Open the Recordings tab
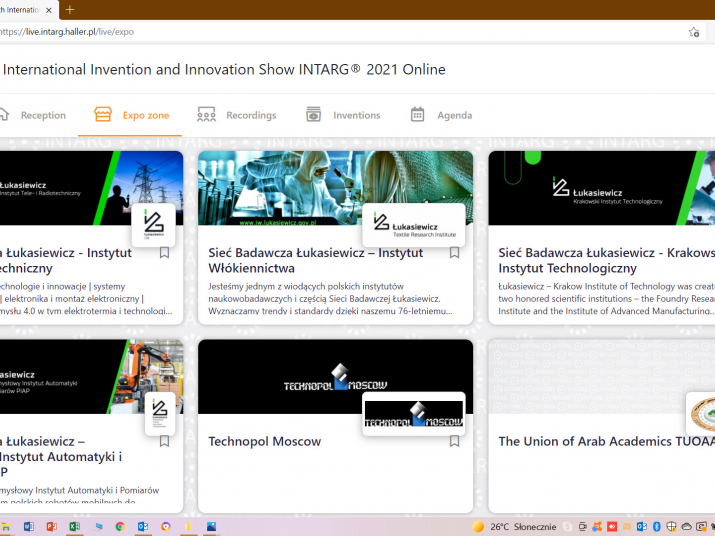 pyautogui.click(x=237, y=115)
